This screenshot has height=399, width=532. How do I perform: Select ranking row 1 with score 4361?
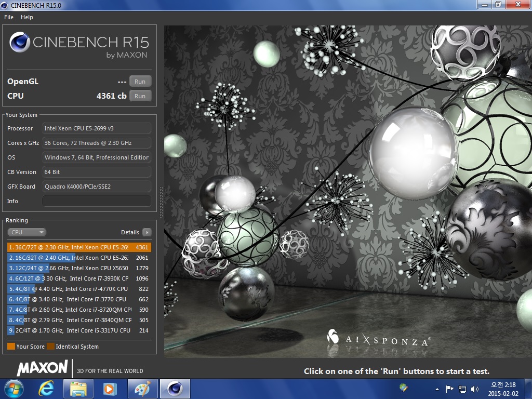pos(79,247)
